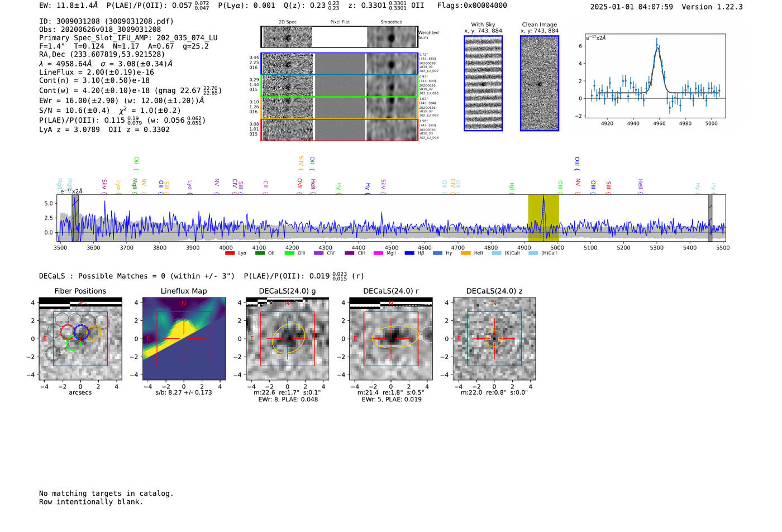This screenshot has width=782, height=532.
Task: Select the purple CIV legend swatch
Action: click(319, 253)
